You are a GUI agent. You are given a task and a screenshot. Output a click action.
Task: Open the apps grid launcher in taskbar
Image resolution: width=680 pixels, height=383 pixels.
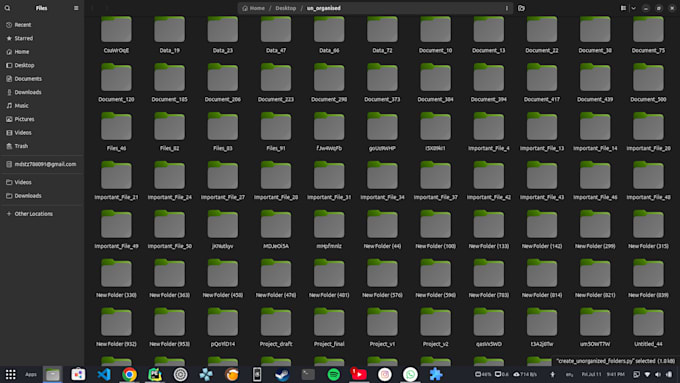10,374
